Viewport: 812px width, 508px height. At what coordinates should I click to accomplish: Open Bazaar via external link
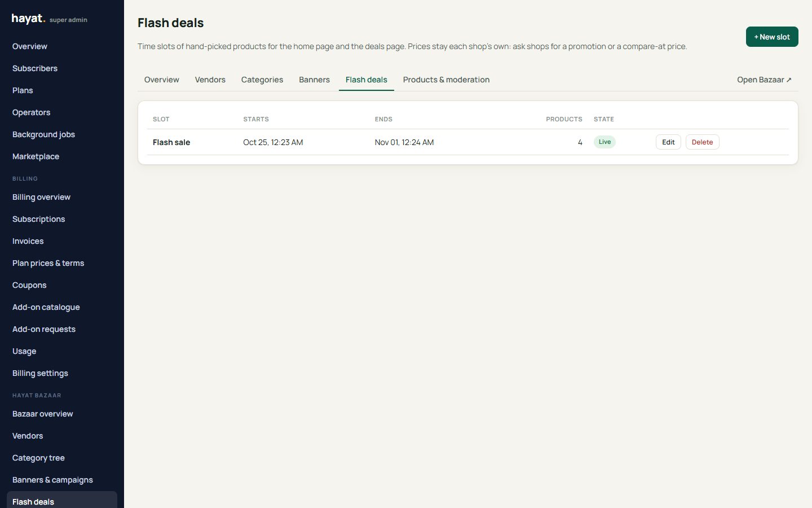click(764, 80)
